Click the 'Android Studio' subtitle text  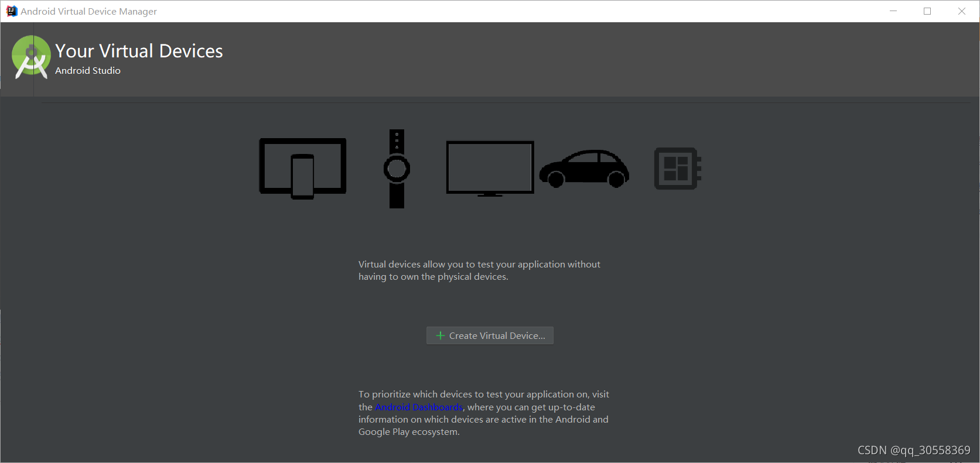[x=88, y=70]
